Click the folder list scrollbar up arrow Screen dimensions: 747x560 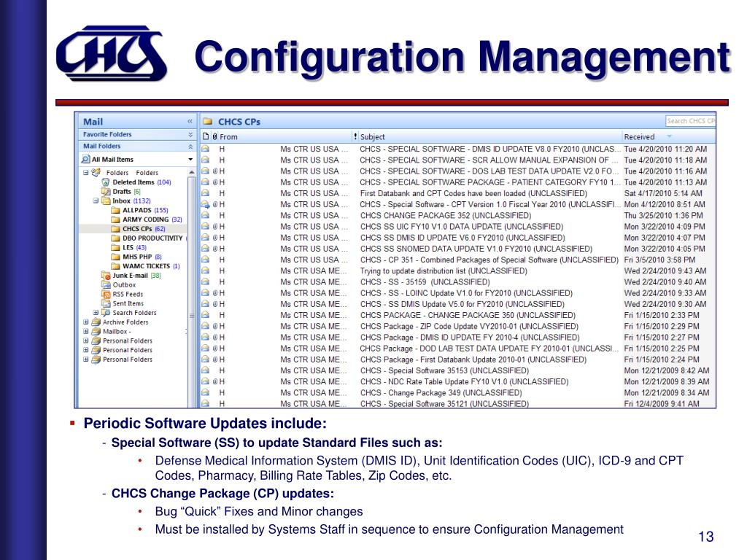click(192, 172)
